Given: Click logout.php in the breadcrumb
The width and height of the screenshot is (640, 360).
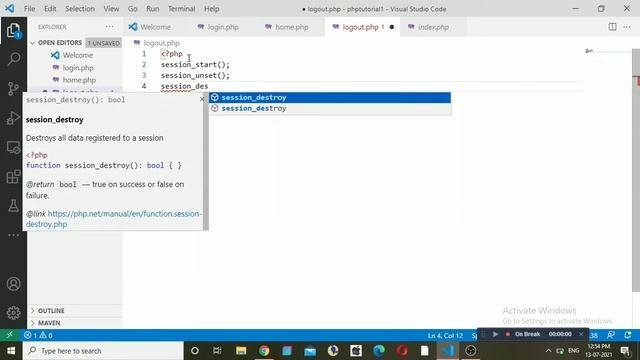Looking at the screenshot, I should (161, 43).
